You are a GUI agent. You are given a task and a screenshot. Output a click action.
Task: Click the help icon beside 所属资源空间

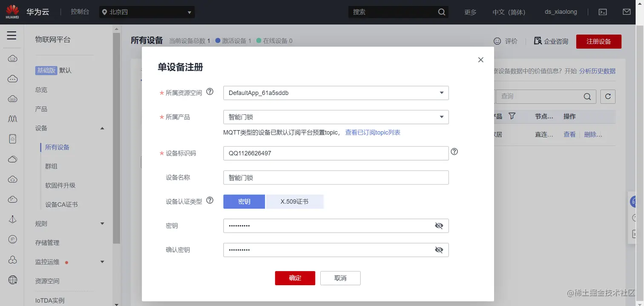[x=210, y=92]
